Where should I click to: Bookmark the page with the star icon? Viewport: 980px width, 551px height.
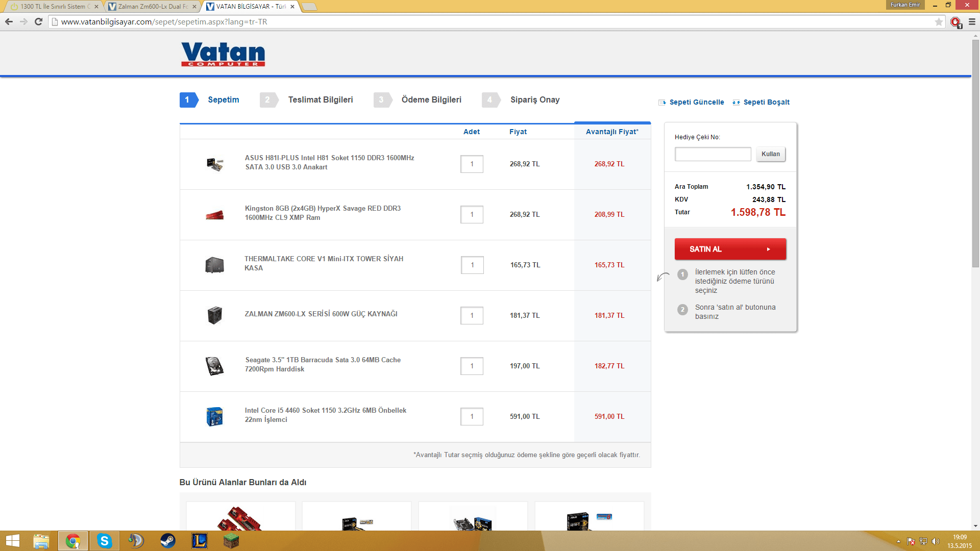click(939, 21)
